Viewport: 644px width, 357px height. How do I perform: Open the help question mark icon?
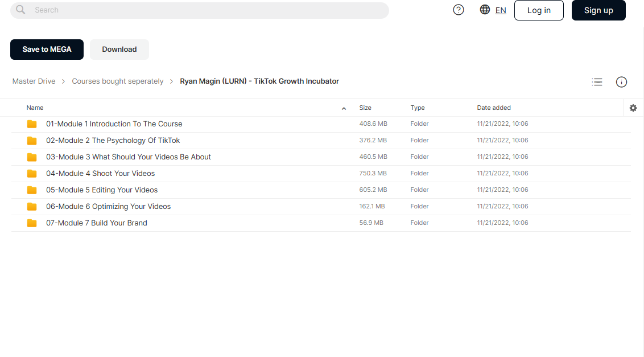[459, 10]
